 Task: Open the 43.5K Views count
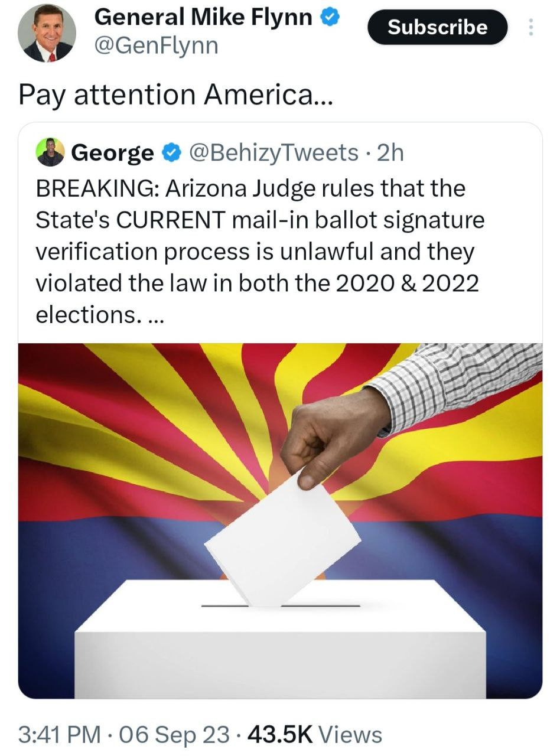315,735
